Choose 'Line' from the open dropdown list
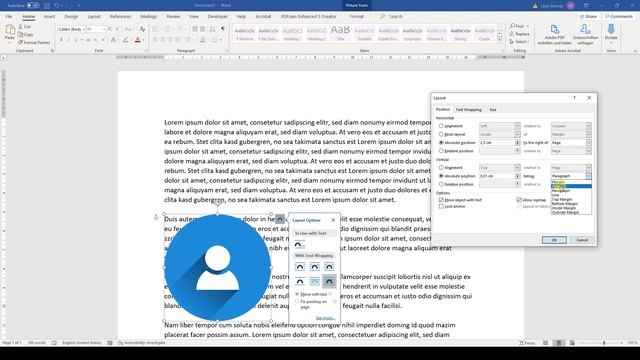The image size is (640, 360). point(555,195)
